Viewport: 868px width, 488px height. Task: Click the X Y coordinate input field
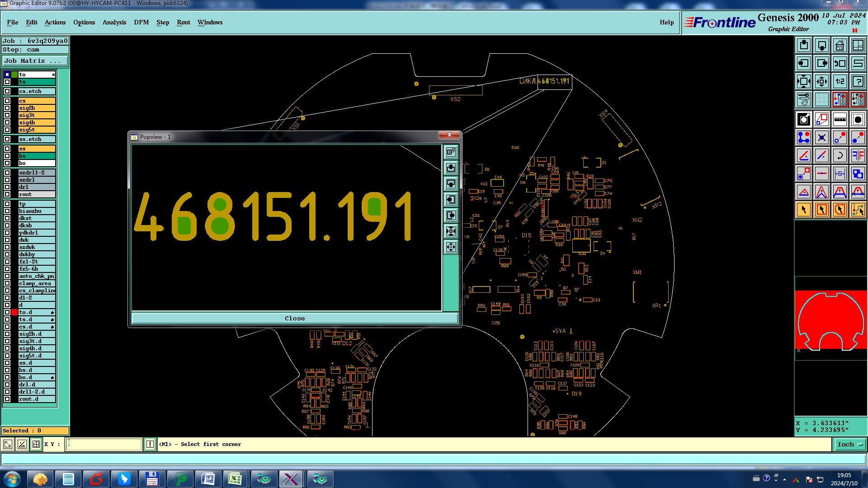tap(104, 445)
